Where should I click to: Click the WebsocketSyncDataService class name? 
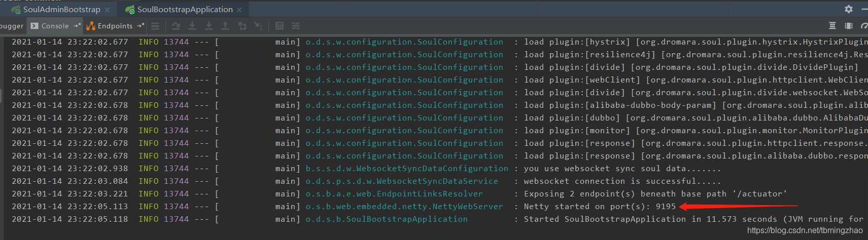[402, 181]
